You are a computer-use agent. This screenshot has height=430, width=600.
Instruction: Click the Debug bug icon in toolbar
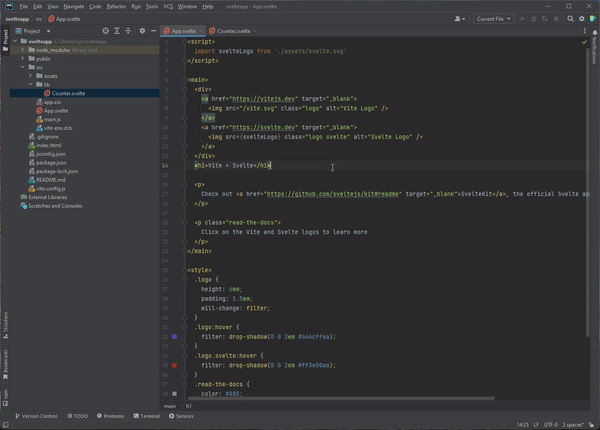click(533, 19)
